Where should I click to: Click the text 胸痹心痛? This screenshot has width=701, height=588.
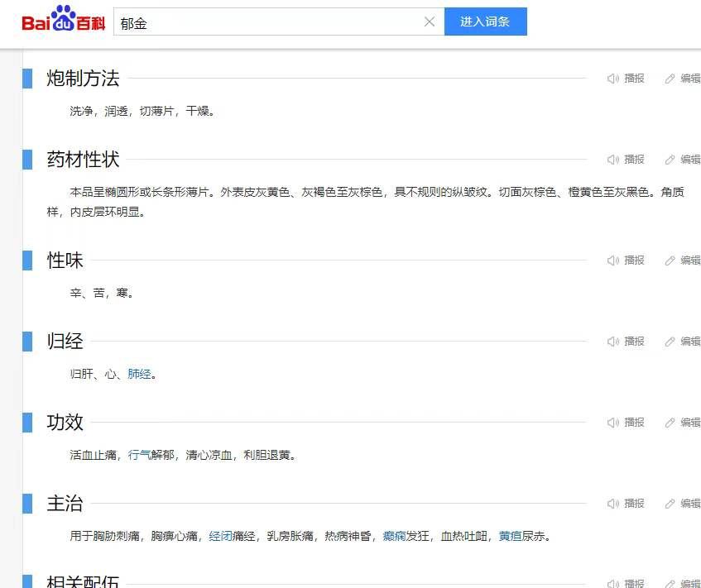[x=174, y=536]
